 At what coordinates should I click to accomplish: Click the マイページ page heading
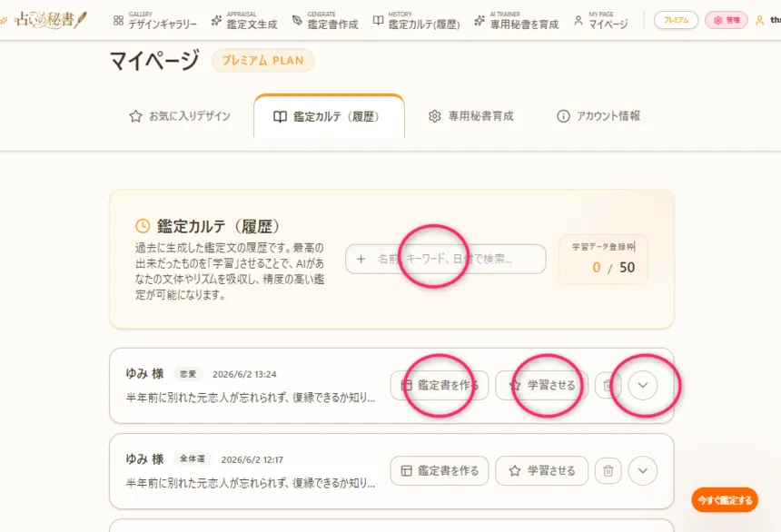(x=155, y=60)
